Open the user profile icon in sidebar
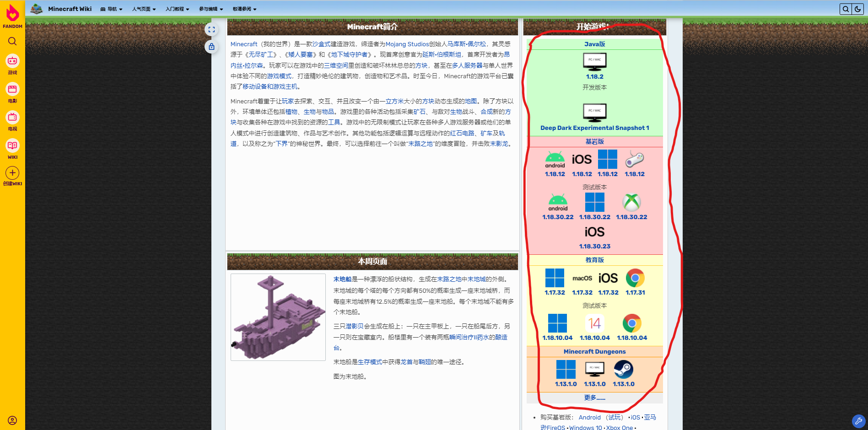 pyautogui.click(x=12, y=420)
